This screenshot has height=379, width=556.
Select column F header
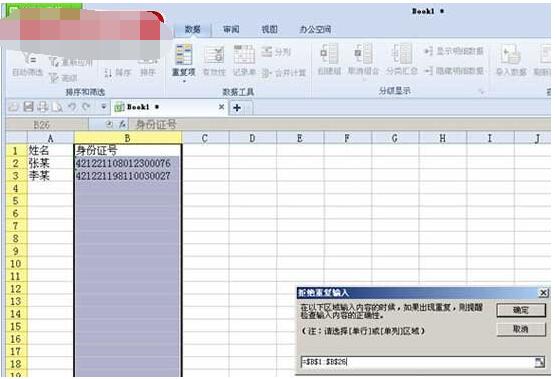click(347, 138)
